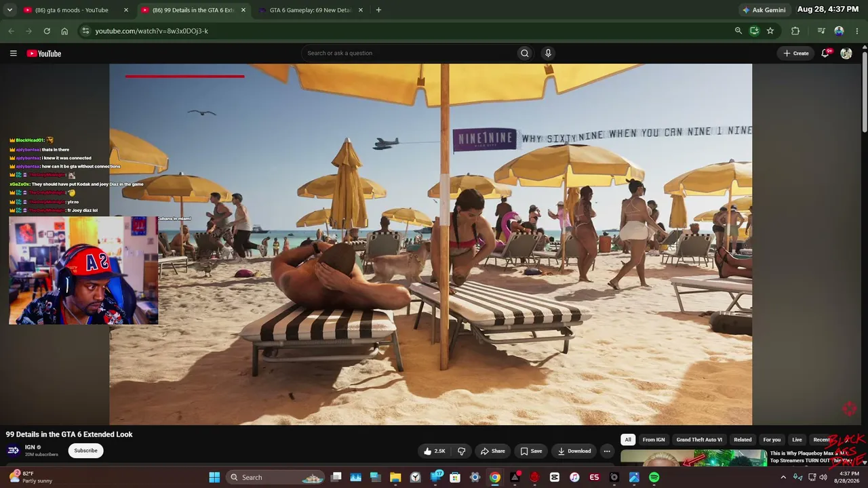Select the 'Grand Theft Auto VI' filter chip

699,440
